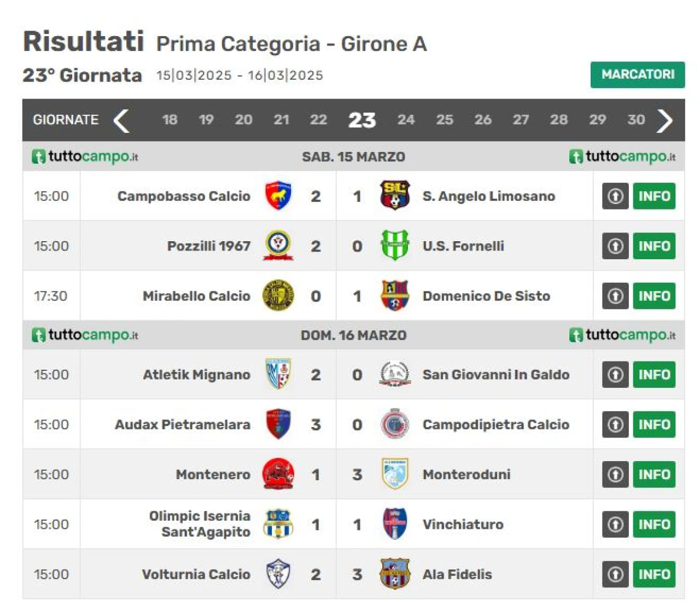Click the S. Angelo Limosano team crest
Viewport: 700px width, 612px height.
395,196
